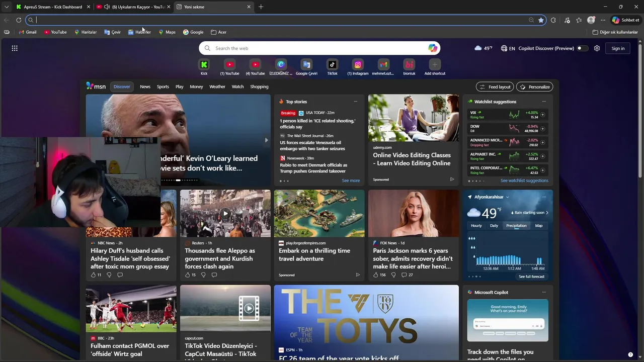
Task: Click the favorite star in address bar
Action: (x=541, y=20)
